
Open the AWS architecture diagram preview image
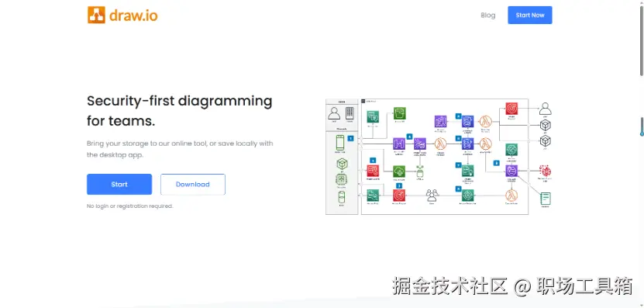coord(439,156)
